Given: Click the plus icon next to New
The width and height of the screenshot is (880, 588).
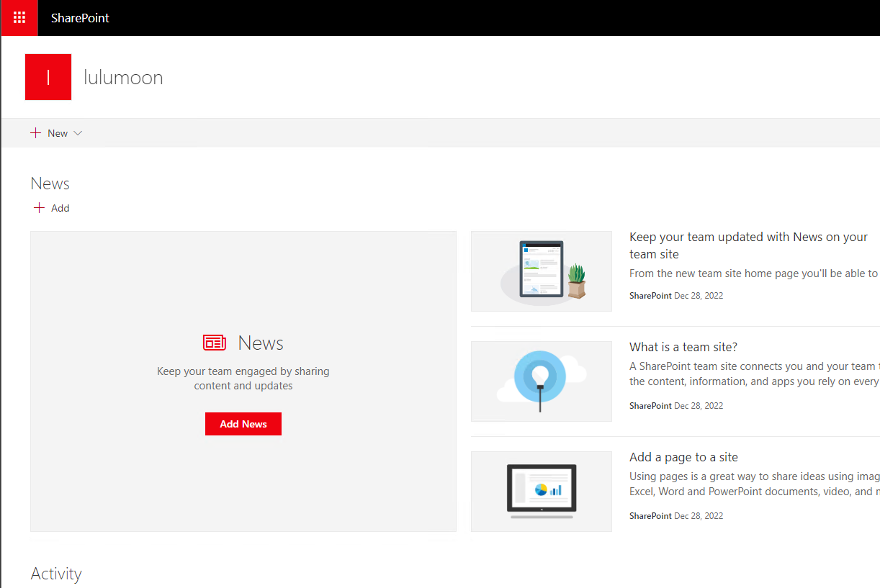Looking at the screenshot, I should click(x=37, y=132).
